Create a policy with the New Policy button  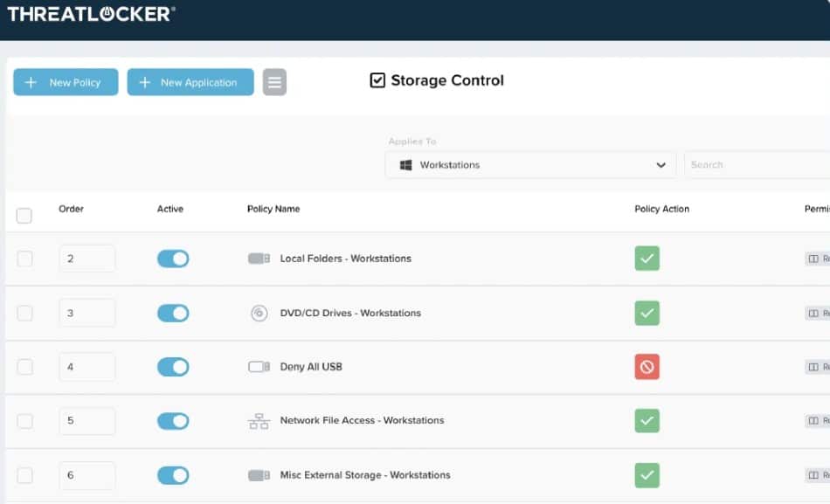pyautogui.click(x=65, y=81)
